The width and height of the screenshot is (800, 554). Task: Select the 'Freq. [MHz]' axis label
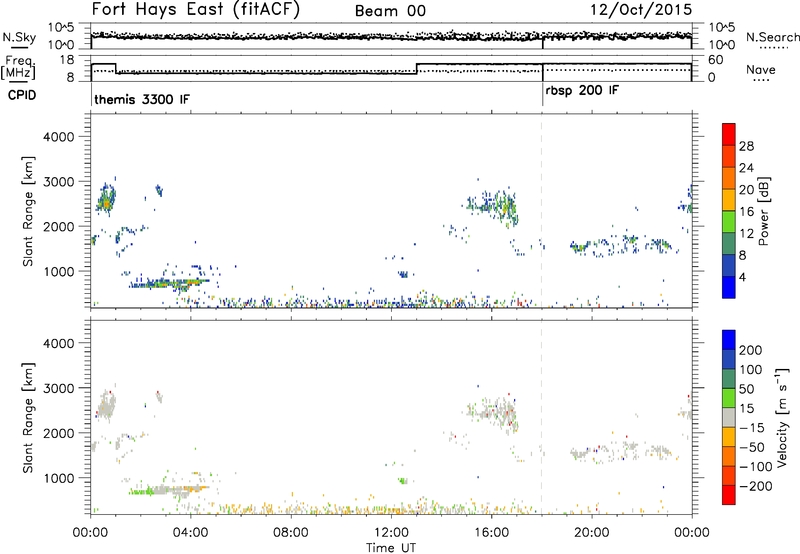point(19,67)
